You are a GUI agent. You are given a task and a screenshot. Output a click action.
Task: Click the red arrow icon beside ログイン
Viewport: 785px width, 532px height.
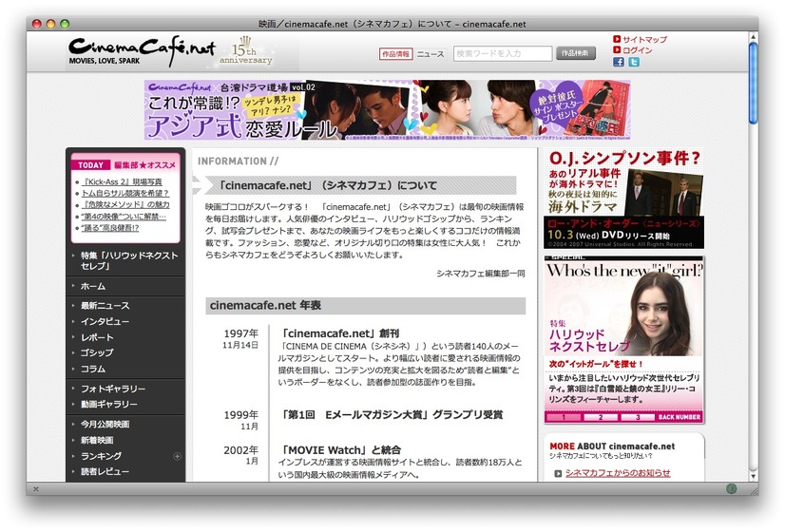(x=617, y=50)
